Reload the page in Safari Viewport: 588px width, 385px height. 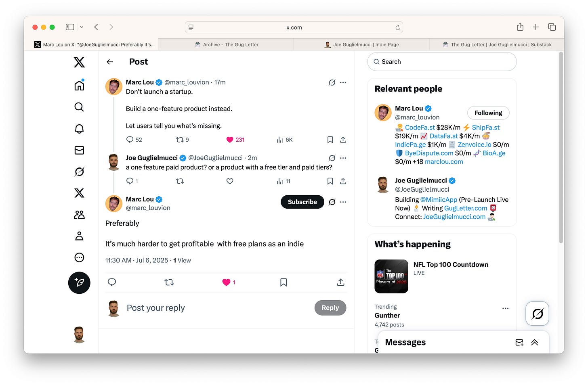coord(398,27)
